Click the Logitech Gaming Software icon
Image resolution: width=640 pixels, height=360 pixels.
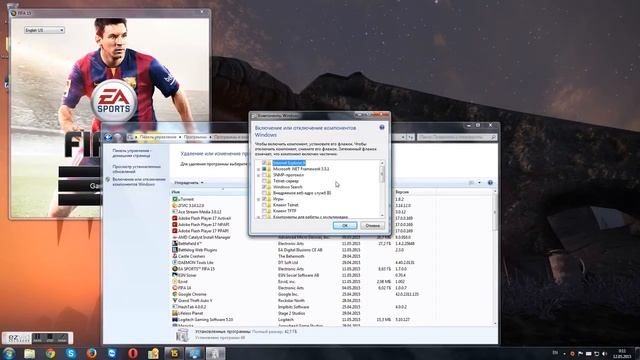175,319
